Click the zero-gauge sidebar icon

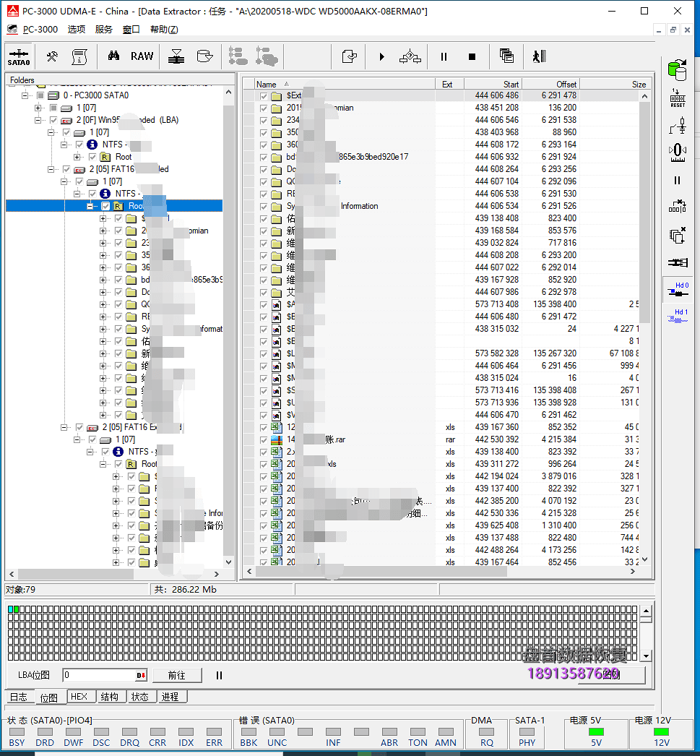coord(678,153)
